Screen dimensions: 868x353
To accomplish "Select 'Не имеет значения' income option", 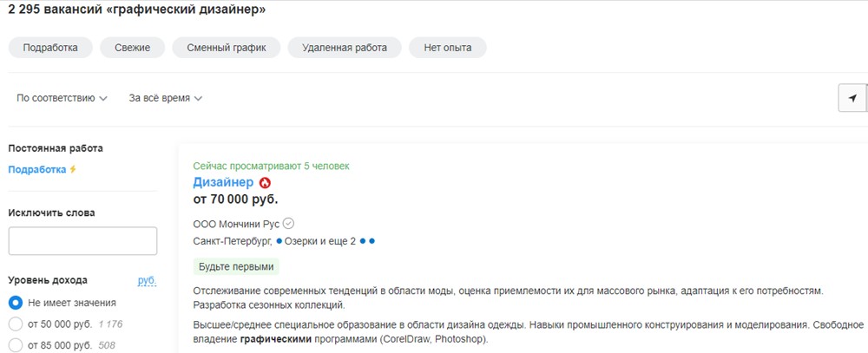I will (x=16, y=303).
